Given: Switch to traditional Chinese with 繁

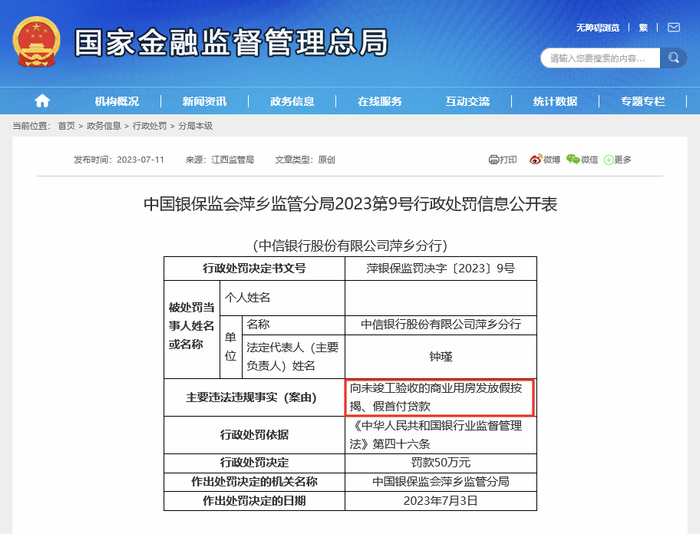Looking at the screenshot, I should coord(643,28).
